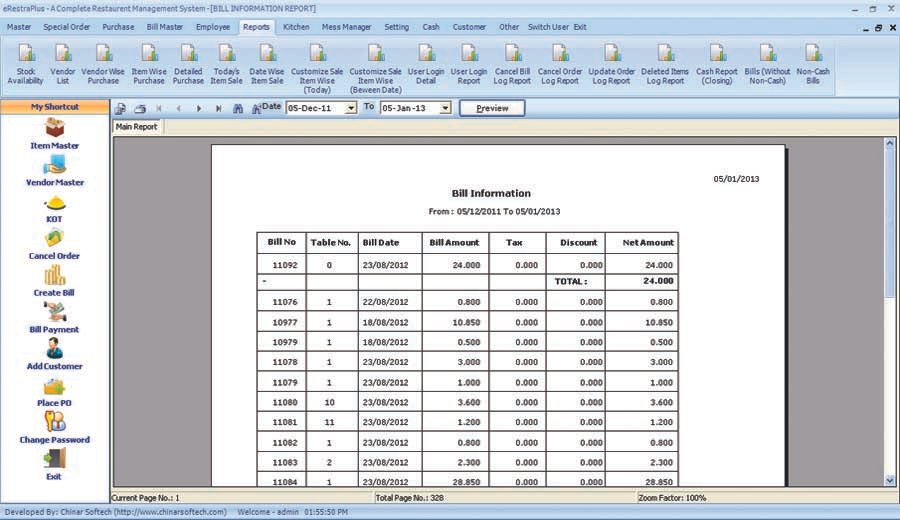The height and width of the screenshot is (520, 900).
Task: Open the Reports menu
Action: click(x=256, y=27)
